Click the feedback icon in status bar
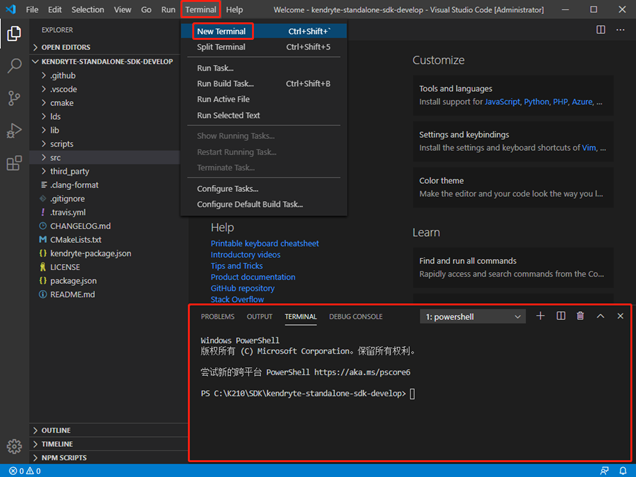The height and width of the screenshot is (477, 636). pos(604,471)
